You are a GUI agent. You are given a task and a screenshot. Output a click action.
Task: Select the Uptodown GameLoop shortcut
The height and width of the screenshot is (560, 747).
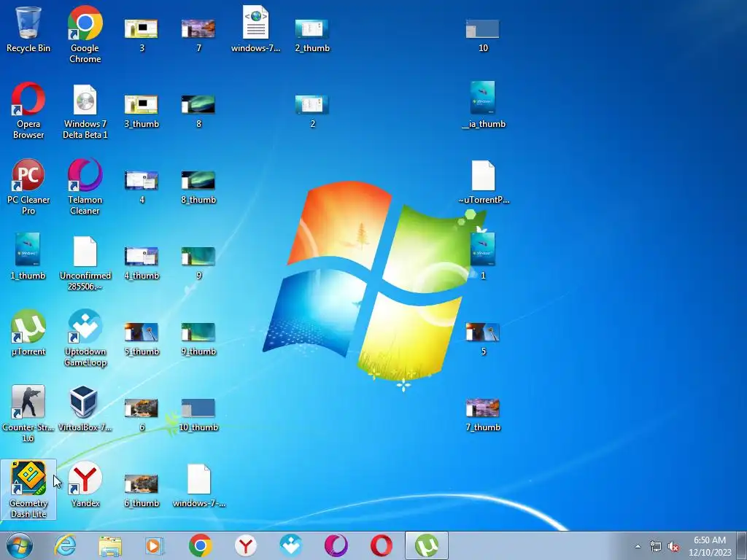85,338
